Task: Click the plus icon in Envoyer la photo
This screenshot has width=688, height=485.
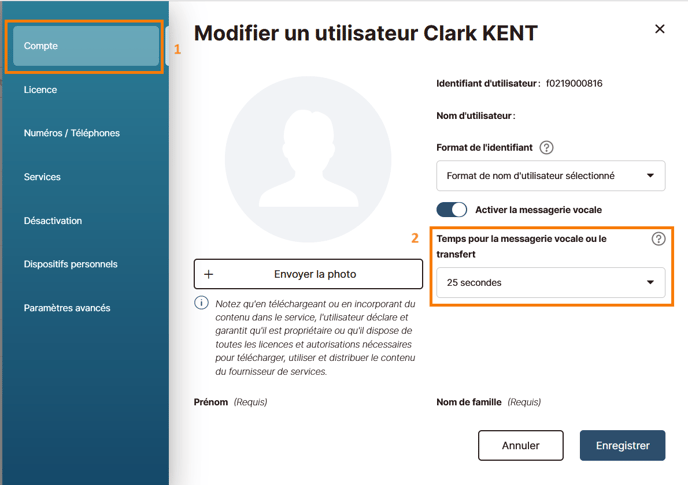Action: 209,274
